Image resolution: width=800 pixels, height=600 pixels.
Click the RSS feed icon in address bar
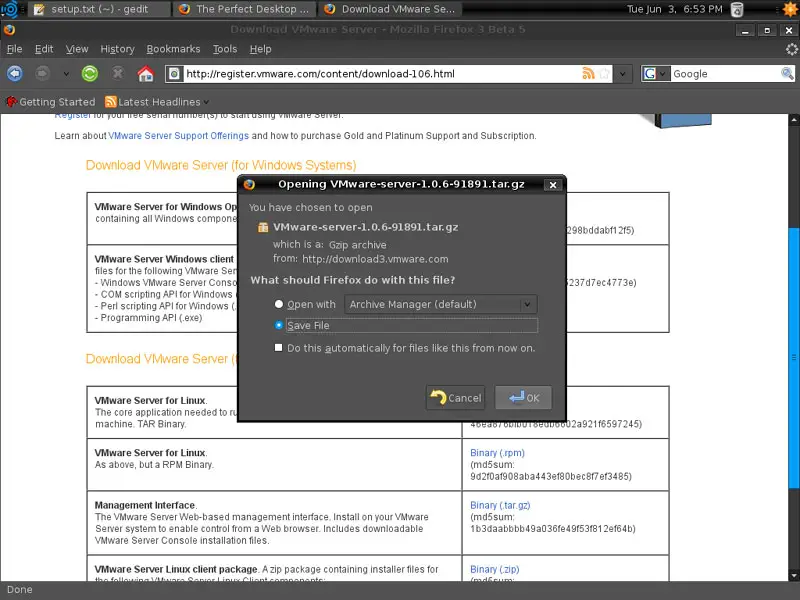pos(588,73)
